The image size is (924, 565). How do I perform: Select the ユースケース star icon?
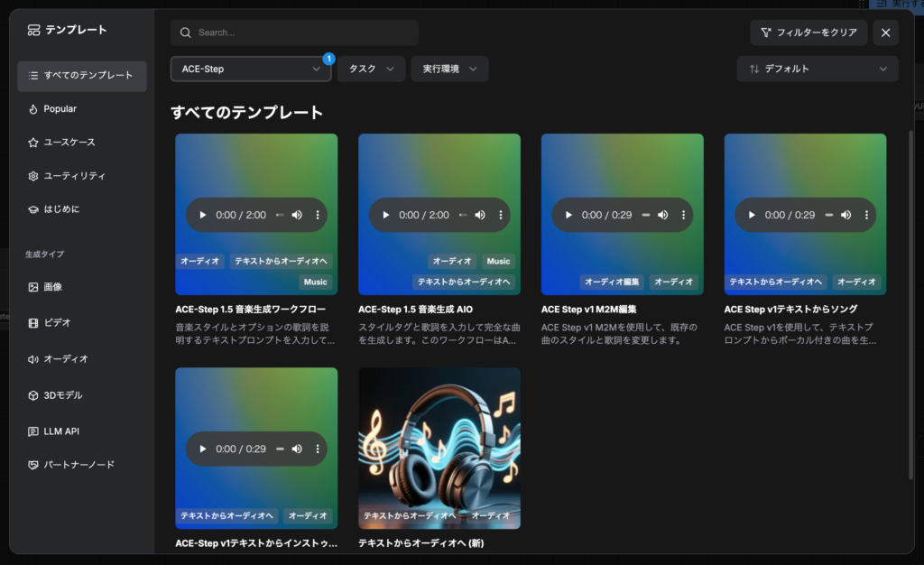point(33,143)
